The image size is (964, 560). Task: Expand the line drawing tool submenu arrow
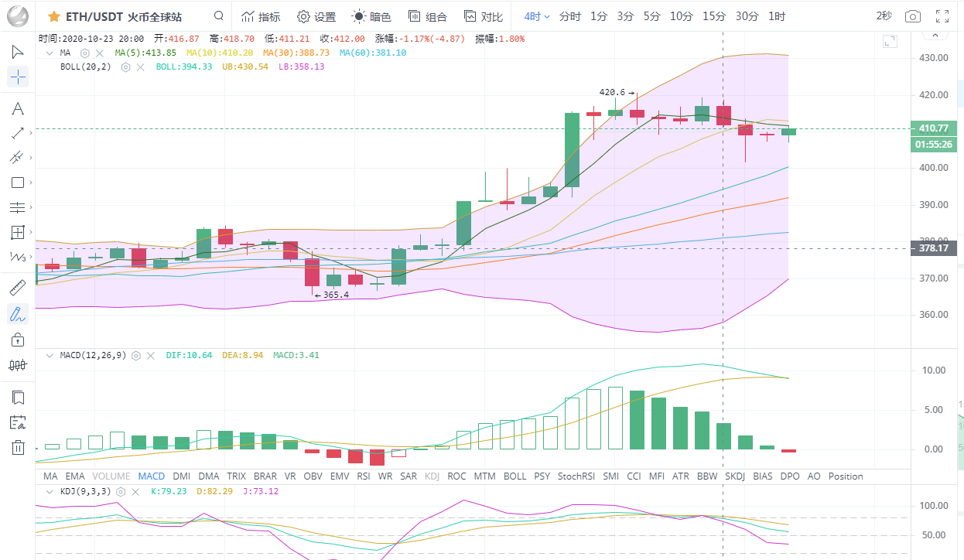pos(30,134)
